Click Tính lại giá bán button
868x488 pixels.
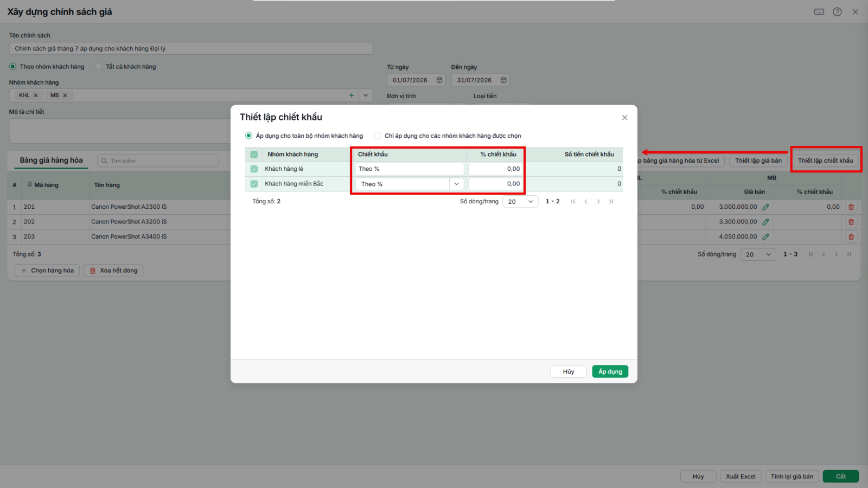click(x=792, y=477)
